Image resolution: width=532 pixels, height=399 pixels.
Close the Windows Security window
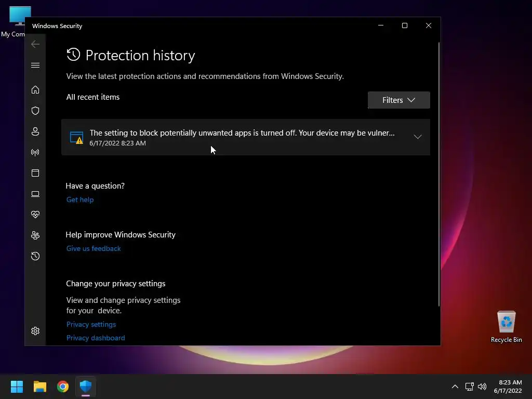pyautogui.click(x=429, y=25)
